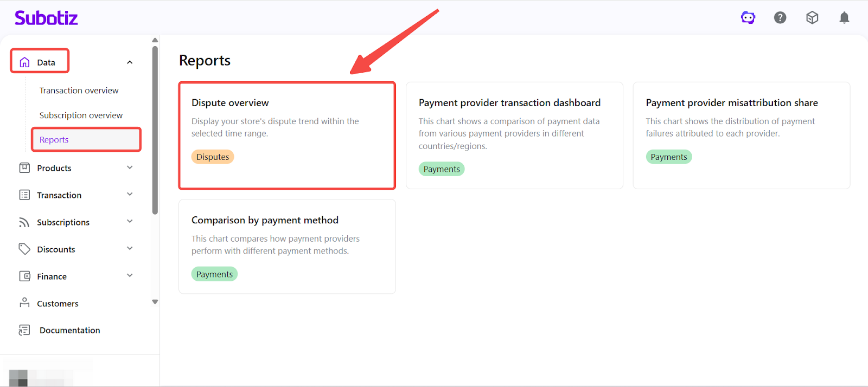Collapse the Data section chevron

(130, 62)
